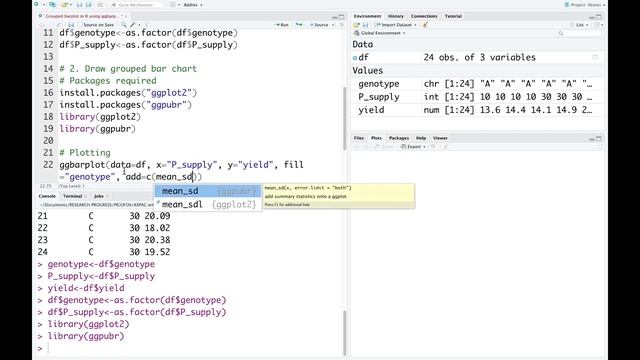Load workspace icon in Environment pane

[356, 25]
